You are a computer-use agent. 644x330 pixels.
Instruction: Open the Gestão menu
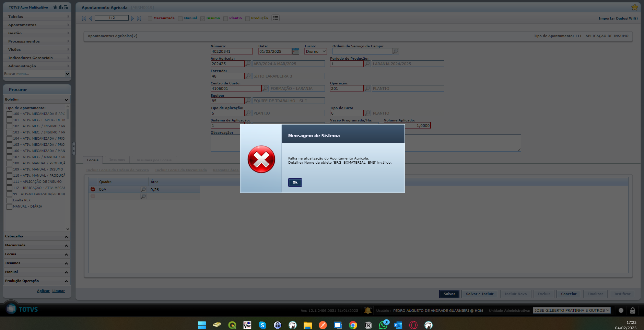tap(37, 33)
